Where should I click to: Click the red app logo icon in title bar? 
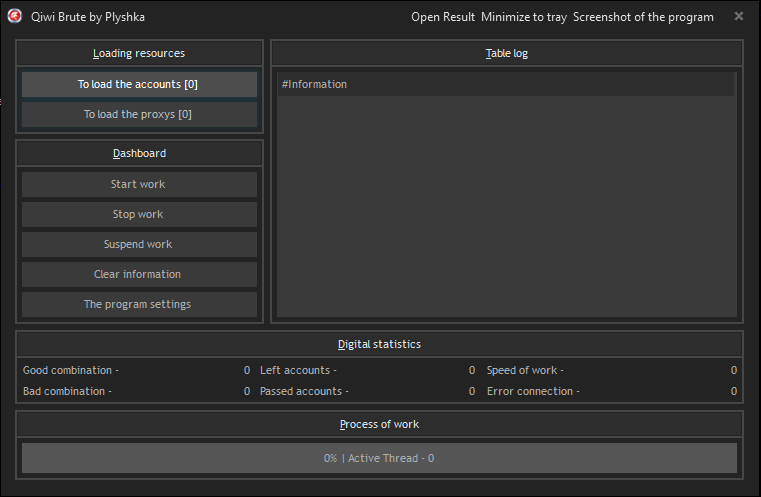tap(15, 17)
